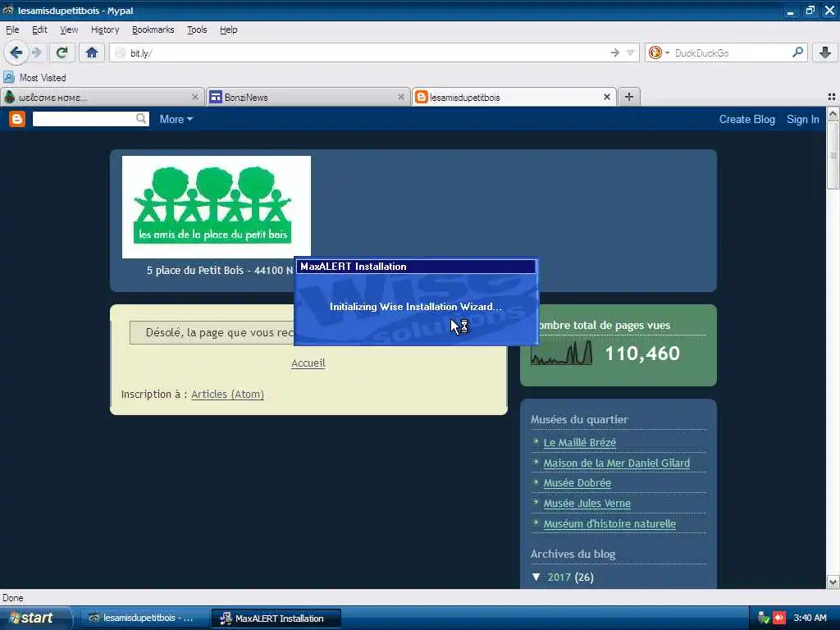The width and height of the screenshot is (840, 630).
Task: Click the green system tray icon
Action: click(764, 619)
